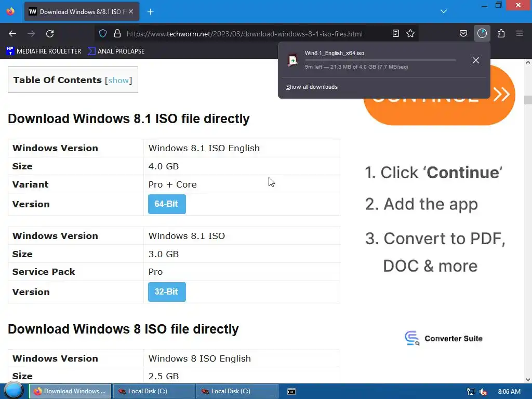
Task: Close the Download Windows 8/8.1 ISO tab
Action: click(x=131, y=11)
